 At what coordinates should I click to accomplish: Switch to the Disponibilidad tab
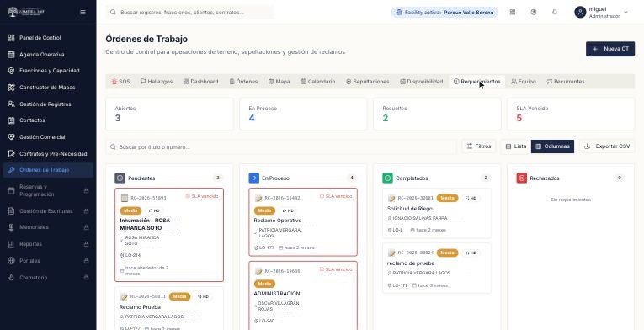click(x=422, y=82)
